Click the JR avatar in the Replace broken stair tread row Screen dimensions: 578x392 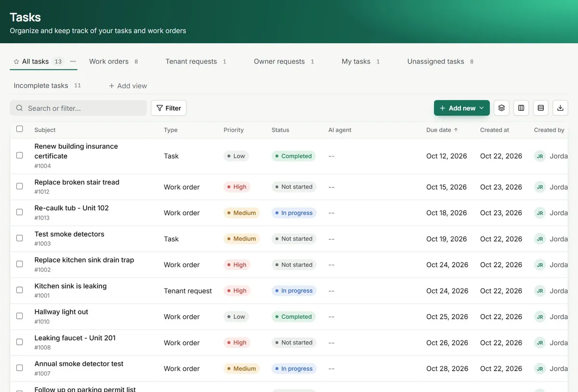(540, 187)
